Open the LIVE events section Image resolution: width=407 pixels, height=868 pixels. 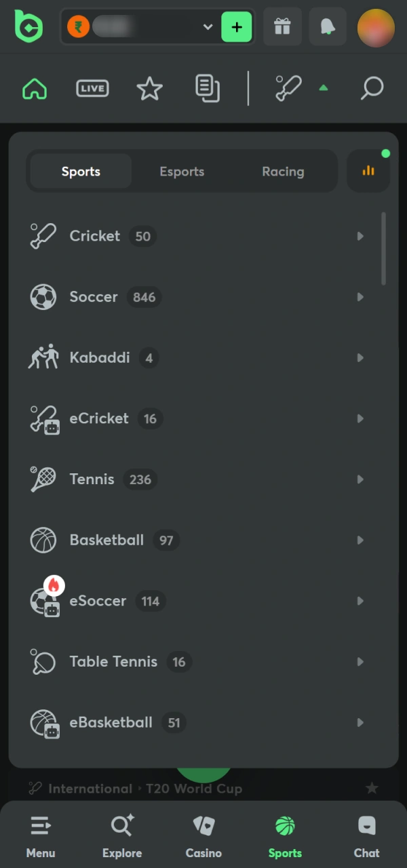click(x=92, y=88)
